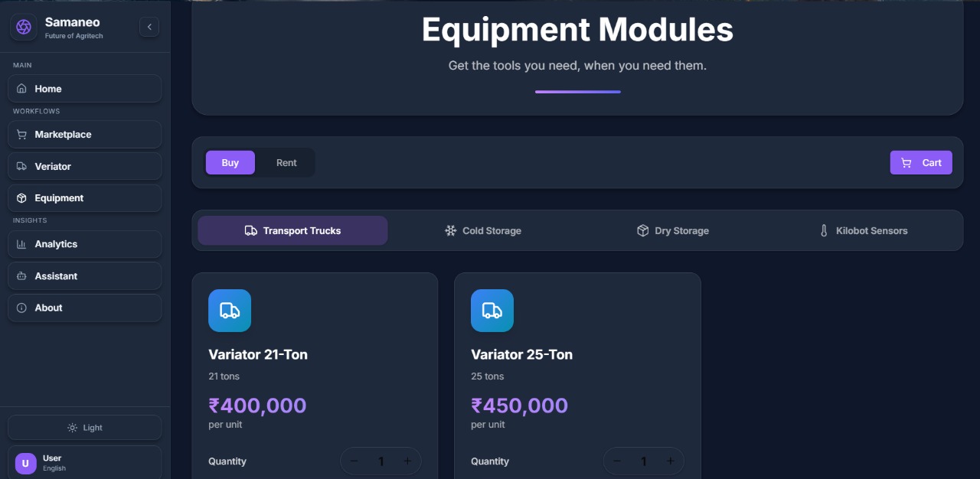The height and width of the screenshot is (479, 980).
Task: Decrease quantity for Variator 25-Ton
Action: [x=617, y=461]
